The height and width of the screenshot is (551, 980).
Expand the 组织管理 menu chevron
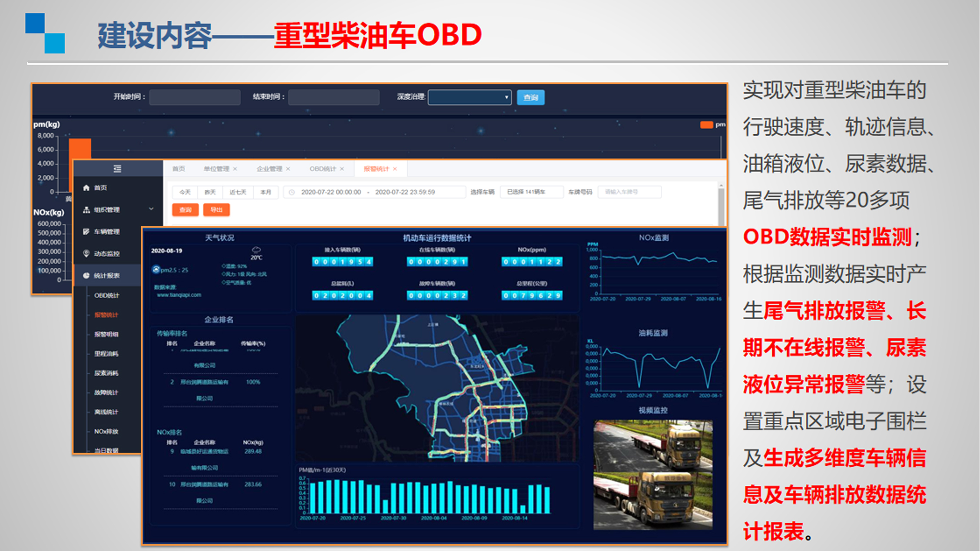(151, 209)
